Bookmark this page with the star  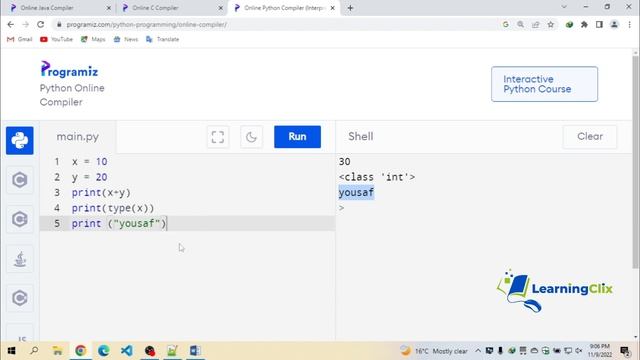551,24
